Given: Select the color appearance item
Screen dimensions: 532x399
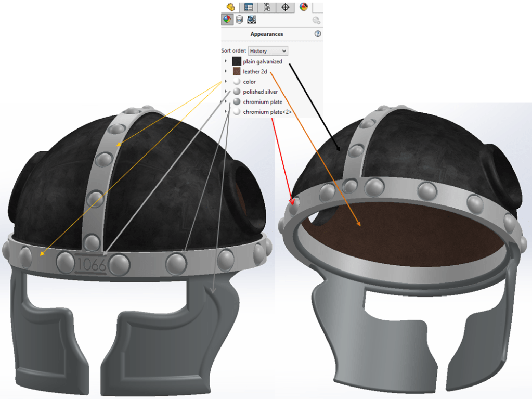Looking at the screenshot, I should point(249,82).
